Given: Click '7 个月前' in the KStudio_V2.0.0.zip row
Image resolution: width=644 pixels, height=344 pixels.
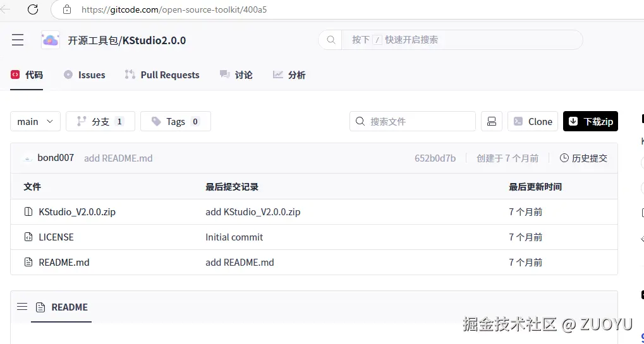Looking at the screenshot, I should pyautogui.click(x=526, y=212).
